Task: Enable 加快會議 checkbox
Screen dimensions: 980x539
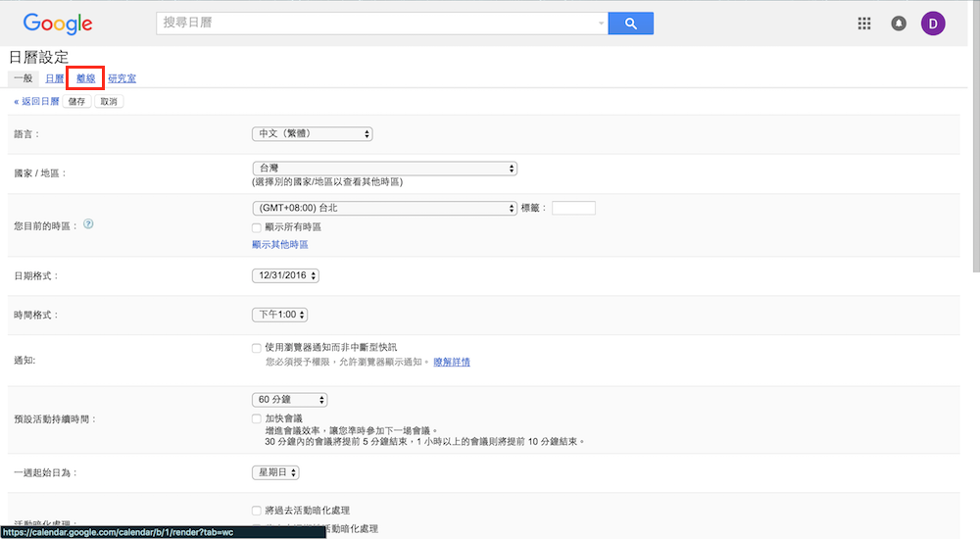Action: pyautogui.click(x=257, y=418)
